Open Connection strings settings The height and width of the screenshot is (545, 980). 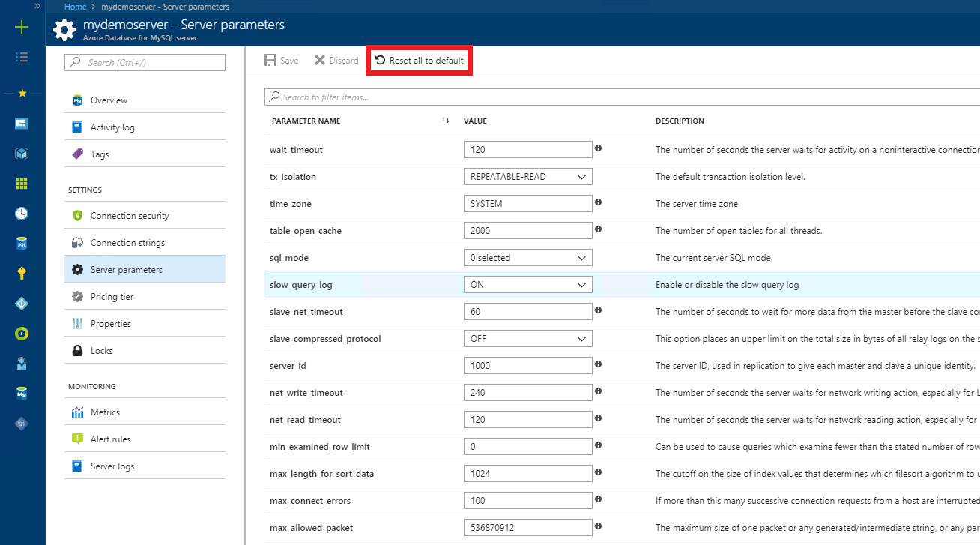(x=145, y=242)
